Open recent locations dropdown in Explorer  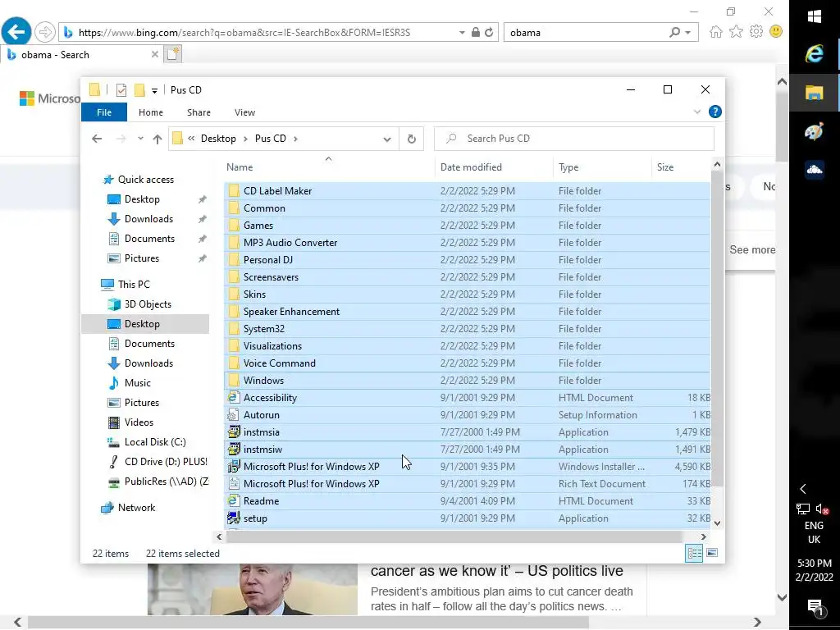tap(140, 139)
